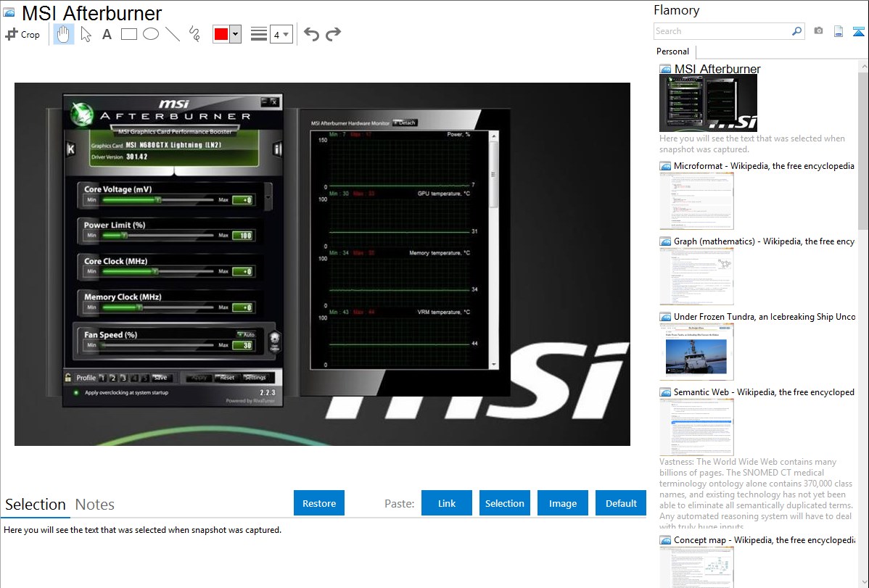The height and width of the screenshot is (588, 869).
Task: Click Detach in the Hardware Monitor
Action: [405, 123]
